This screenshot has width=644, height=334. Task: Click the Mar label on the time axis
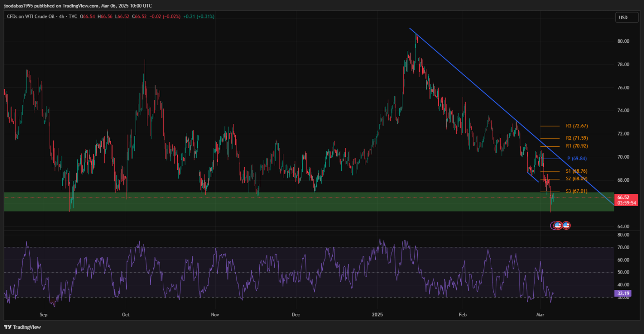click(x=541, y=315)
